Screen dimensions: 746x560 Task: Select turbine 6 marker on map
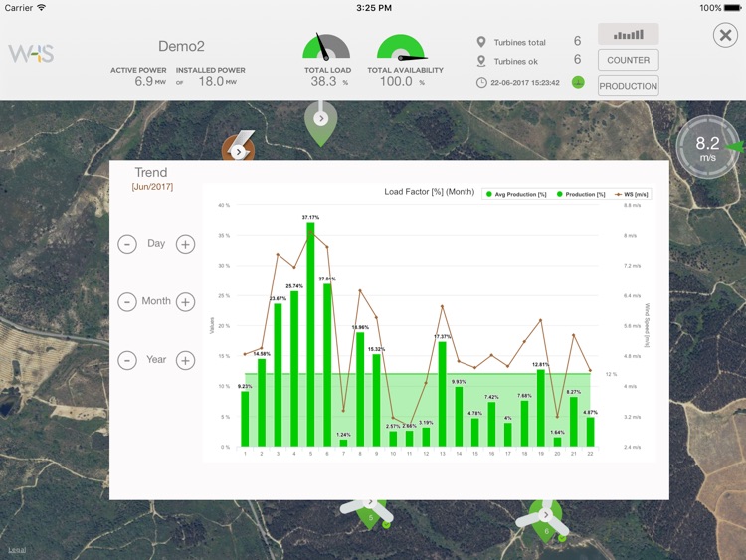coord(545,522)
